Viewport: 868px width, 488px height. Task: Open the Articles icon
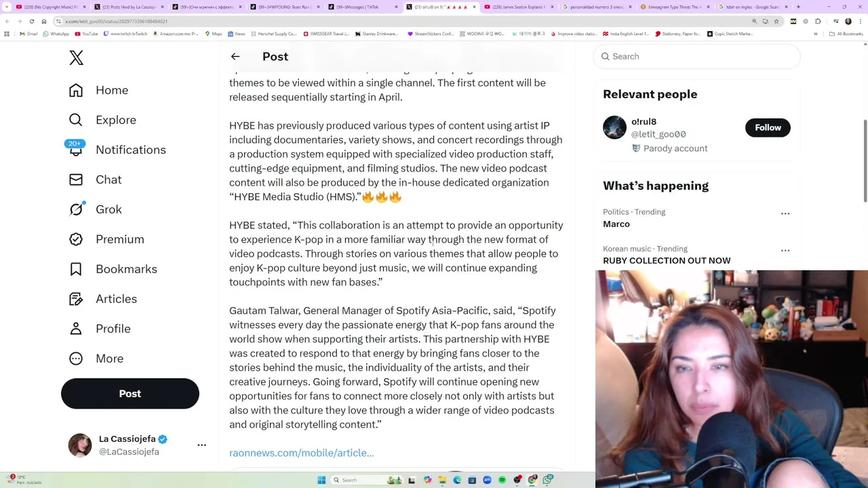[x=76, y=299]
